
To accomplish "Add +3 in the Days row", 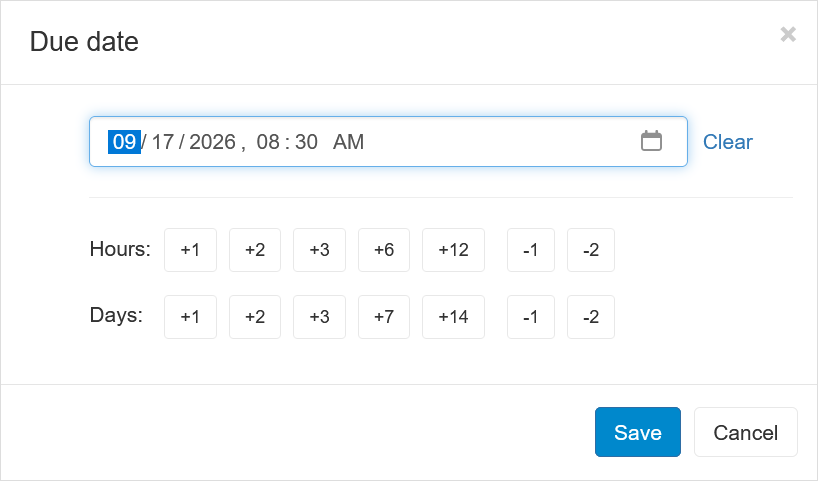I will click(319, 317).
